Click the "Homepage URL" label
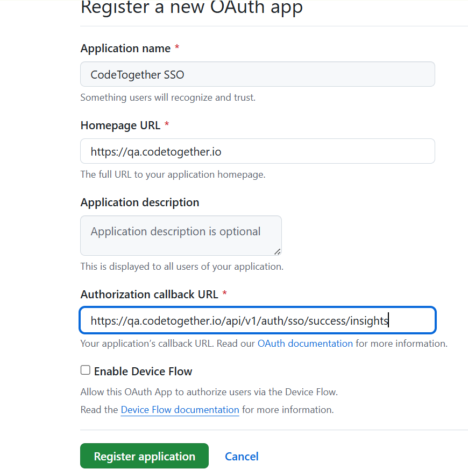Screen dimensions: 468x476 120,125
